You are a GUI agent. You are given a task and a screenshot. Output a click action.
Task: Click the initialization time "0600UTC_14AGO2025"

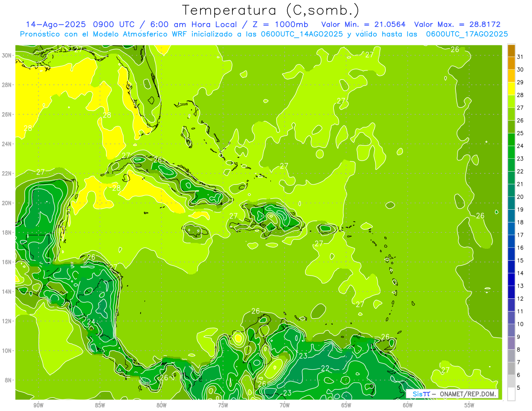[x=301, y=34]
